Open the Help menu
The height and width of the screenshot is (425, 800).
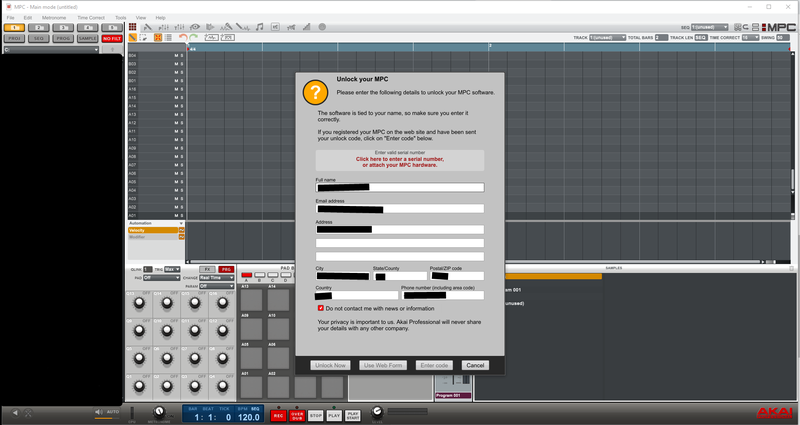(x=160, y=17)
